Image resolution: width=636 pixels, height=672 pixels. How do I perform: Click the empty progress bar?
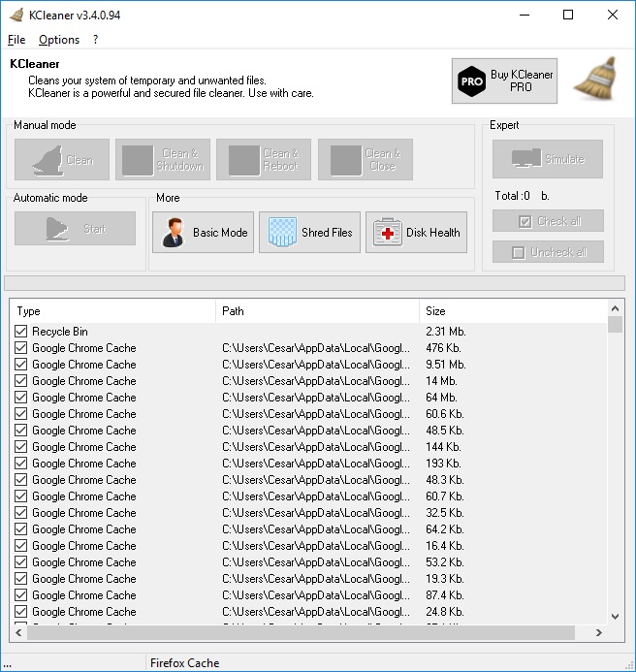click(314, 283)
